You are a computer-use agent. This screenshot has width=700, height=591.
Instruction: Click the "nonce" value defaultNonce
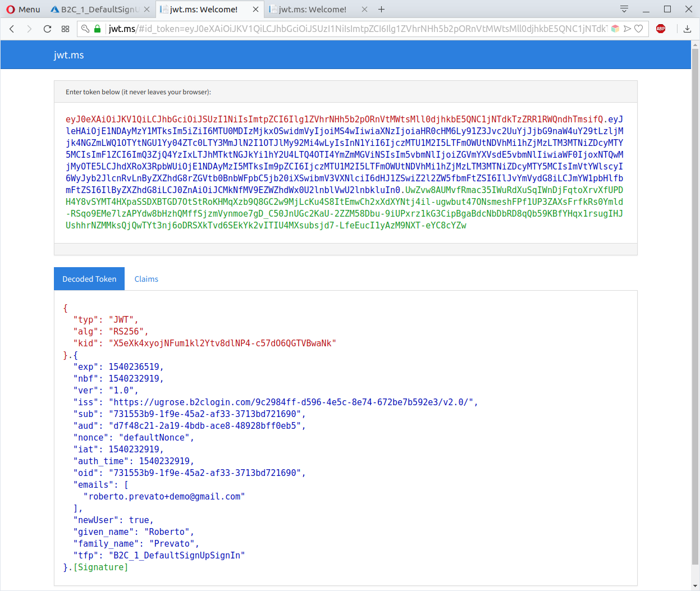tap(154, 437)
